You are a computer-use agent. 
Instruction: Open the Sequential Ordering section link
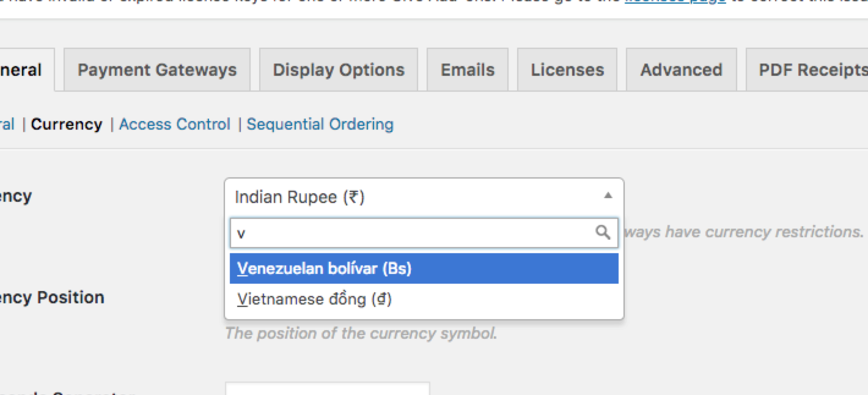(320, 124)
